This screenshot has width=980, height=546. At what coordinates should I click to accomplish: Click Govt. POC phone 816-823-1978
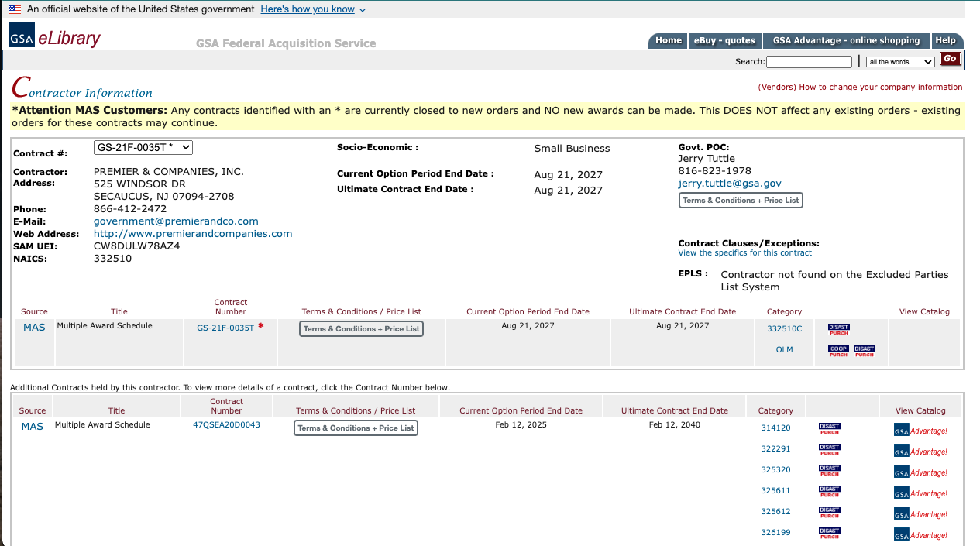point(714,171)
